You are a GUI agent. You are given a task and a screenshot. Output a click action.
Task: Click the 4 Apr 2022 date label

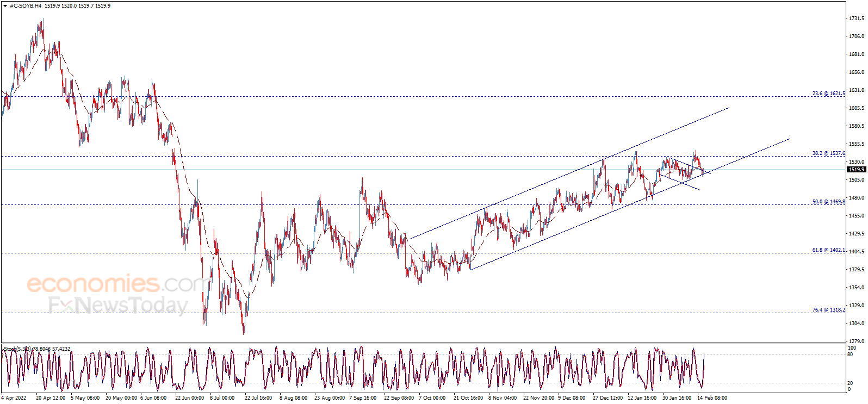coord(14,397)
